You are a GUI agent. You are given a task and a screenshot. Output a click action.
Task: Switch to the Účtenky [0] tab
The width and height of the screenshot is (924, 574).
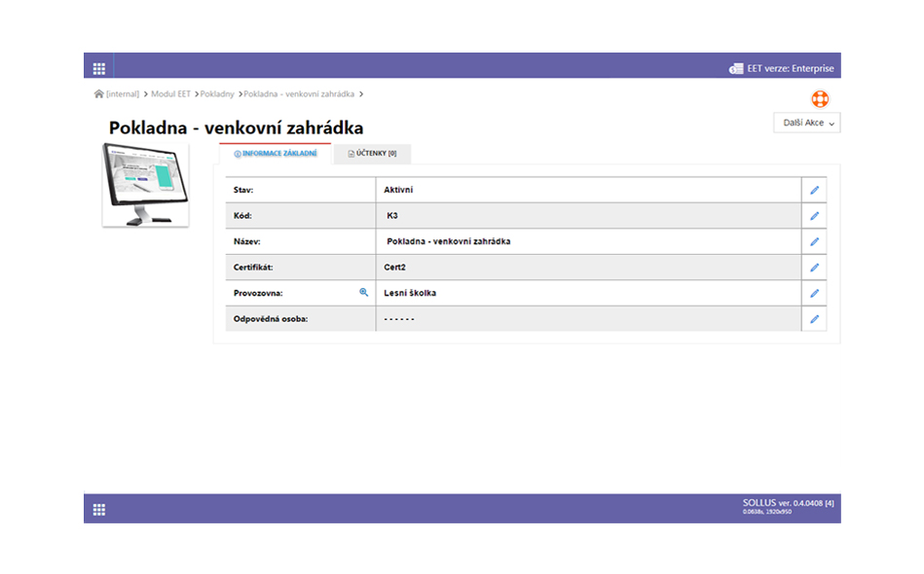tap(372, 154)
